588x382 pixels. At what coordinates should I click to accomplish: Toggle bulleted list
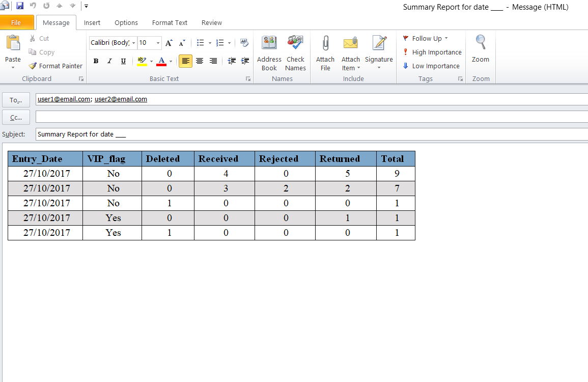(x=201, y=43)
